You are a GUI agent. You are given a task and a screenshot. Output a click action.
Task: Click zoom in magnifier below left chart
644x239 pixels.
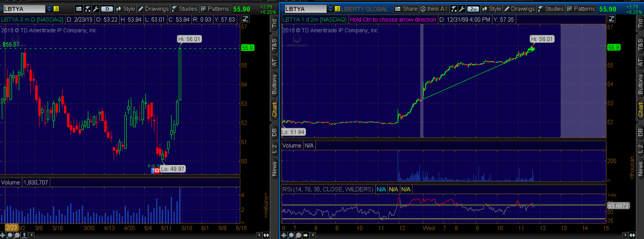[x=10, y=235]
